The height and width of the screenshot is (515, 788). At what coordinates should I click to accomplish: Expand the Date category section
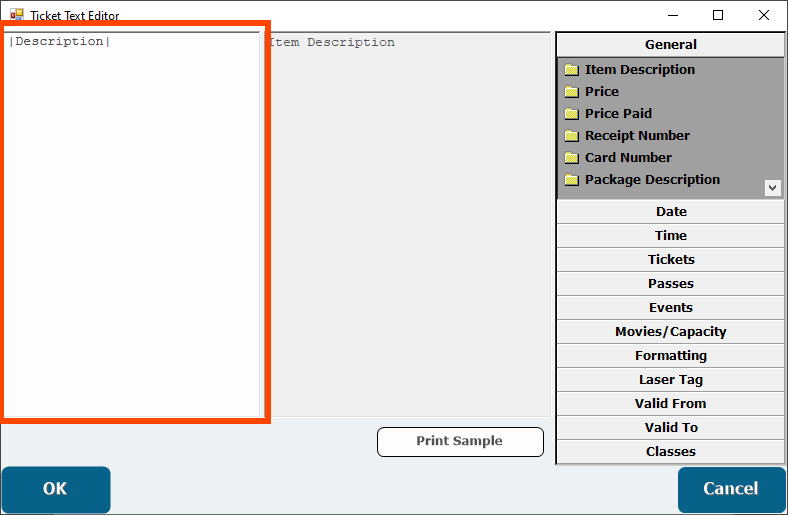[x=670, y=212]
